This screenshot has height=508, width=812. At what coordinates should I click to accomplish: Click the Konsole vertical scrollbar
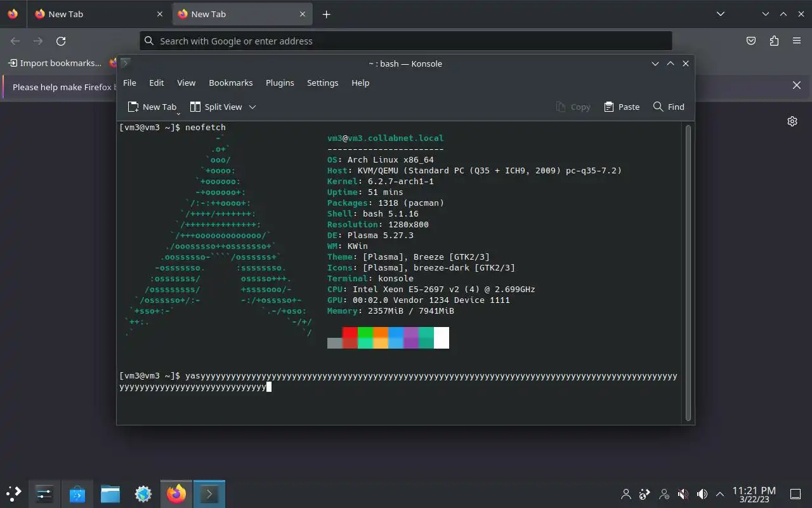688,273
